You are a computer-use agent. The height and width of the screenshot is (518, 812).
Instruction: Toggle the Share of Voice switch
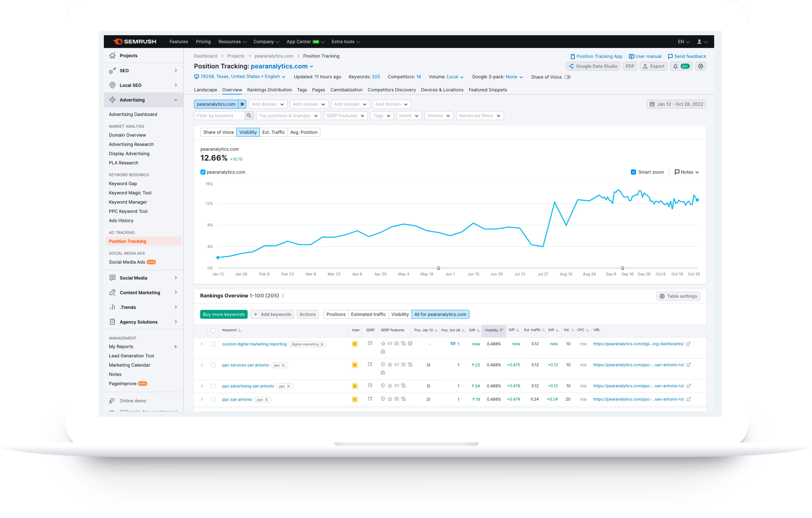point(567,77)
